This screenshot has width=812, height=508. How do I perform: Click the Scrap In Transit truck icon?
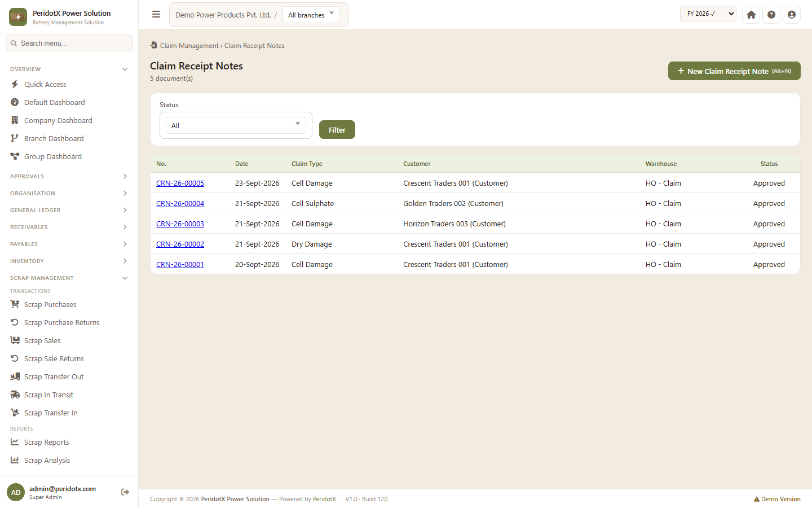[x=15, y=395]
